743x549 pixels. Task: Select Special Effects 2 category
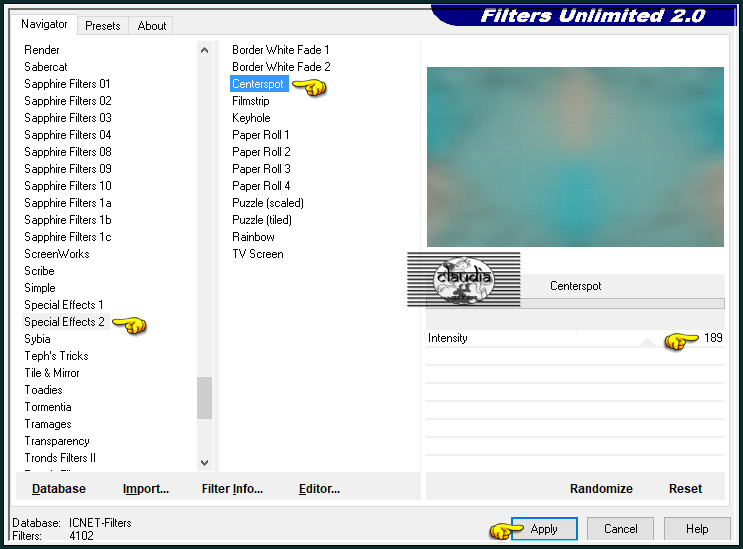click(x=64, y=322)
